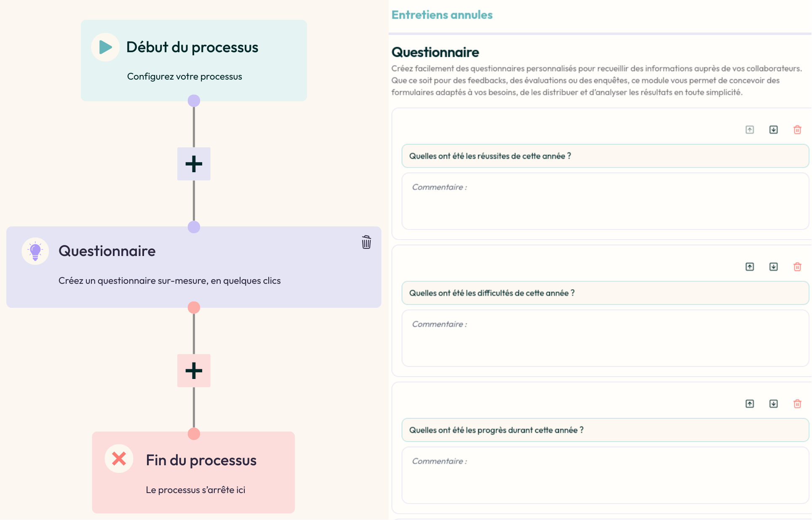Open the Entretiens annules section
This screenshot has height=520, width=812.
pyautogui.click(x=442, y=14)
